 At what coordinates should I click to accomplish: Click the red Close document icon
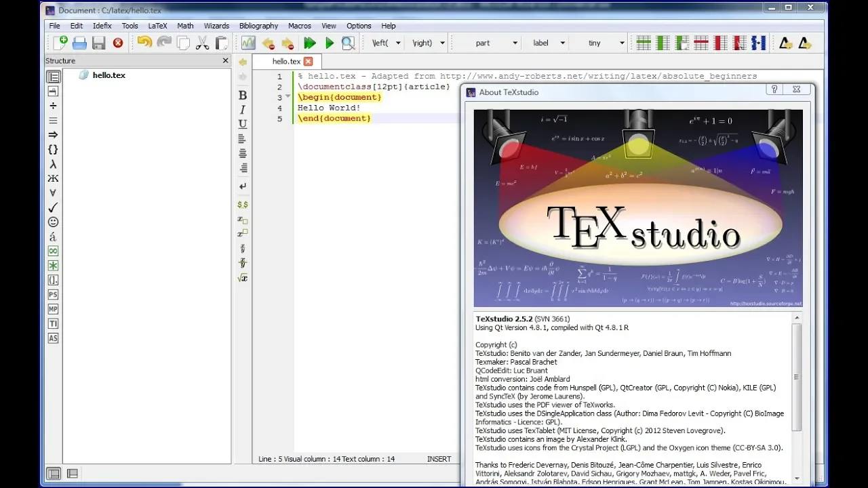(x=118, y=43)
